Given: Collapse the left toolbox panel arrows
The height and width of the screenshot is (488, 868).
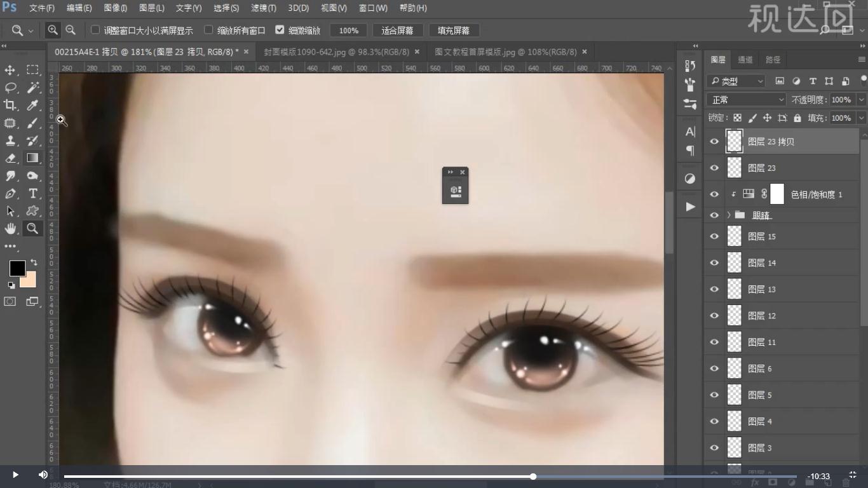Looking at the screenshot, I should tap(4, 46).
